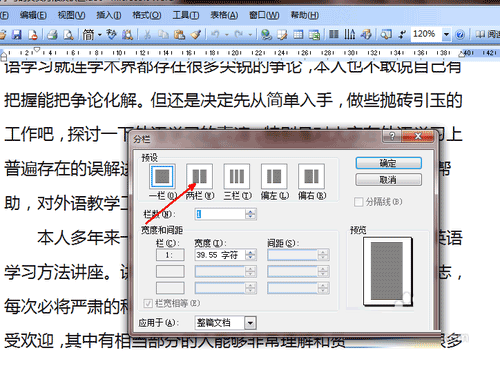Click the Save icon in the toolbar
The width and height of the screenshot is (500, 366).
pos(16,34)
